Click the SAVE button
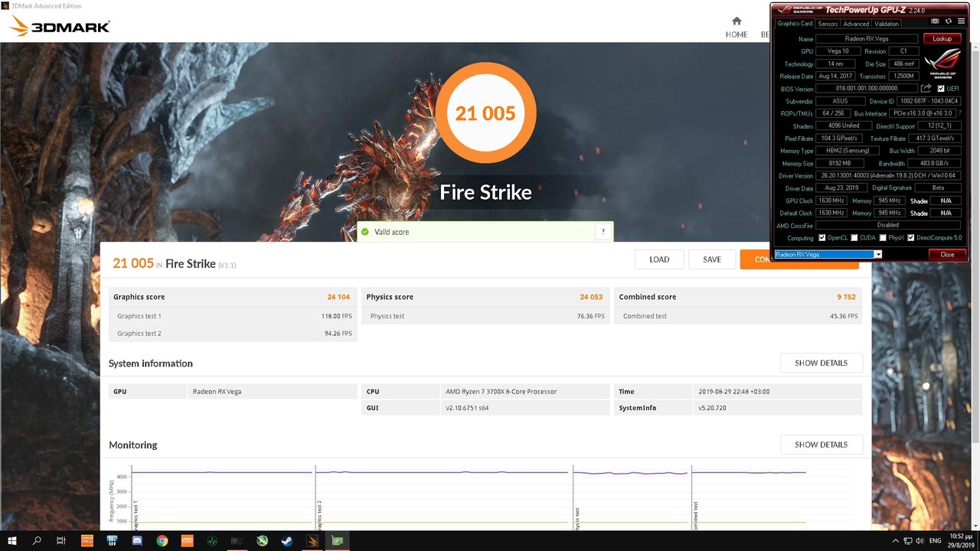980x551 pixels. (712, 259)
